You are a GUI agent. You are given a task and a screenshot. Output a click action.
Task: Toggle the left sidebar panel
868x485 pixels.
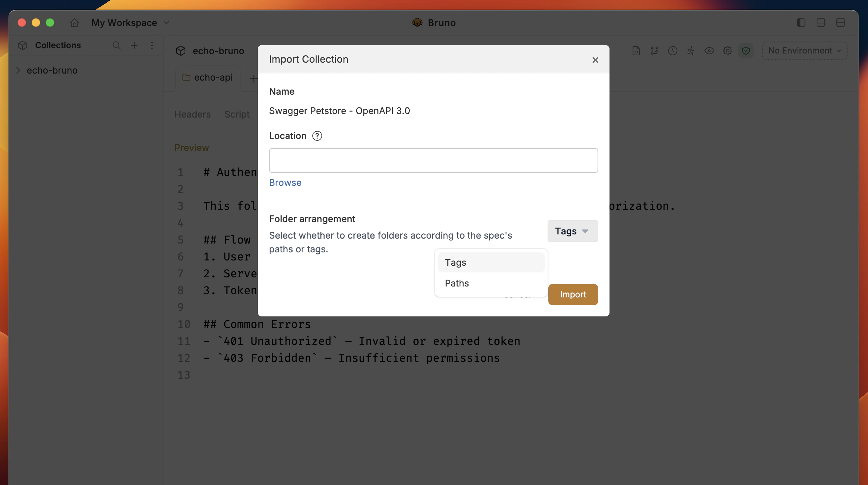point(801,23)
